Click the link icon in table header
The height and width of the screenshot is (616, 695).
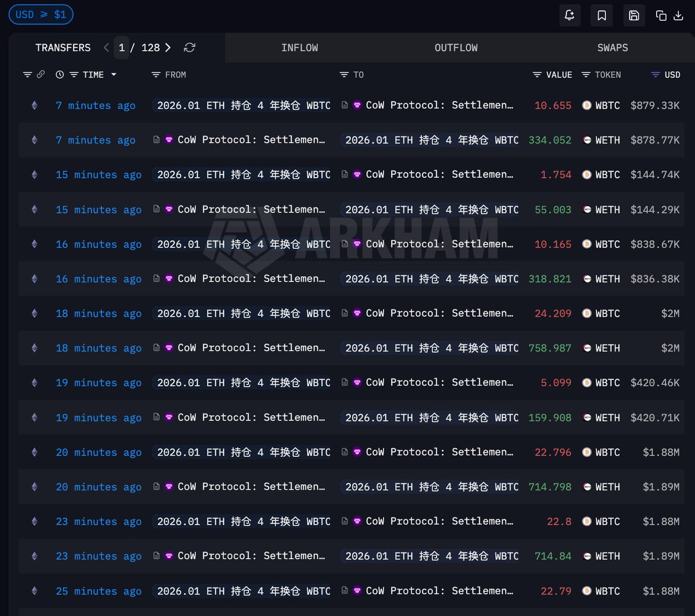pyautogui.click(x=41, y=75)
